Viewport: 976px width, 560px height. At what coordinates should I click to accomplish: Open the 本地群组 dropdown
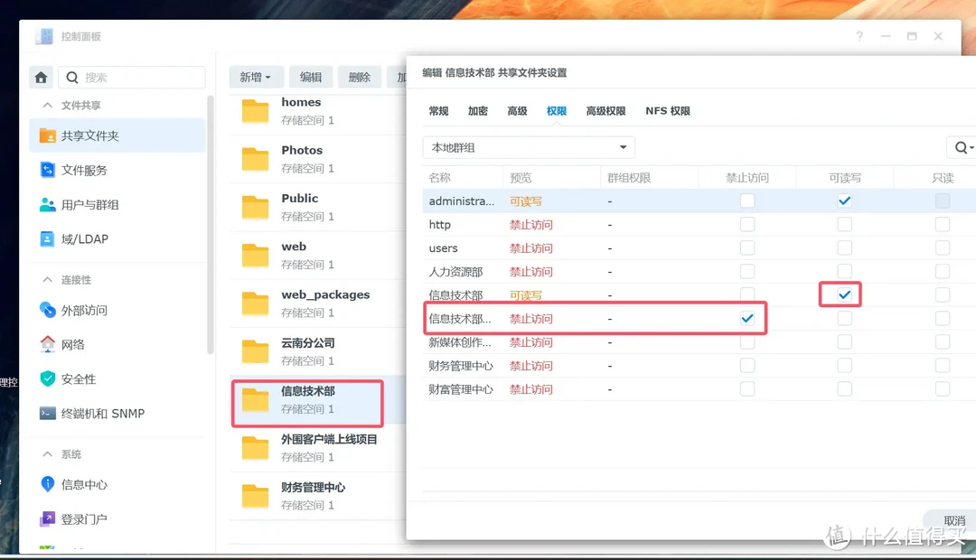pyautogui.click(x=528, y=146)
